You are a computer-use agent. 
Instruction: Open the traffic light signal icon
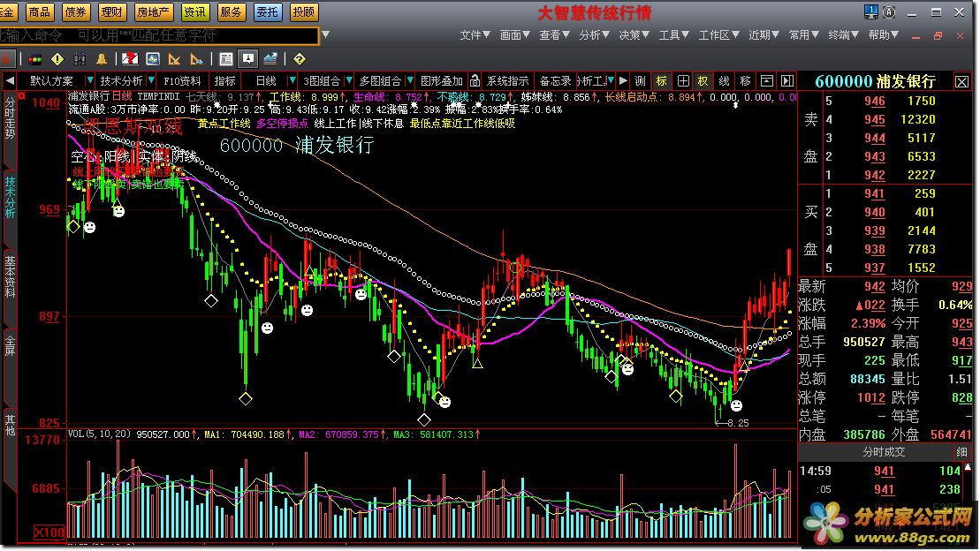[35, 59]
